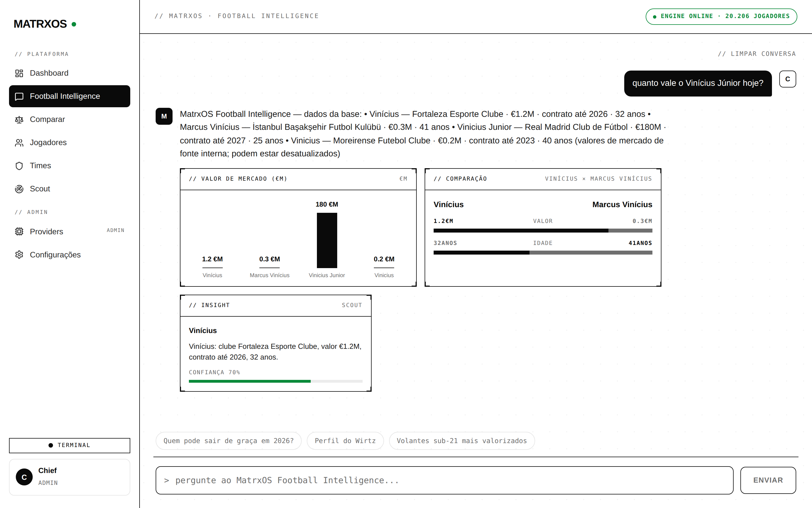This screenshot has height=508, width=812.
Task: Click the Valor comparison bar
Action: (x=542, y=231)
